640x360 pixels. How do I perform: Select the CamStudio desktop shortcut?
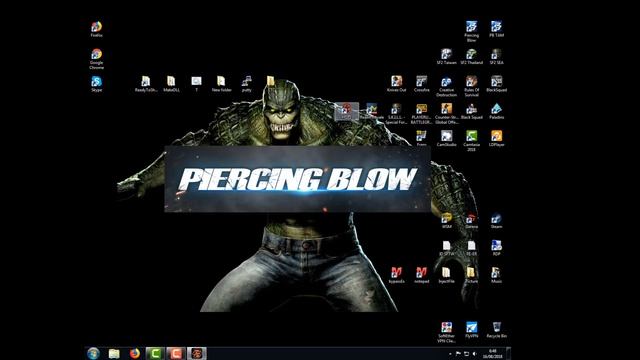point(447,138)
